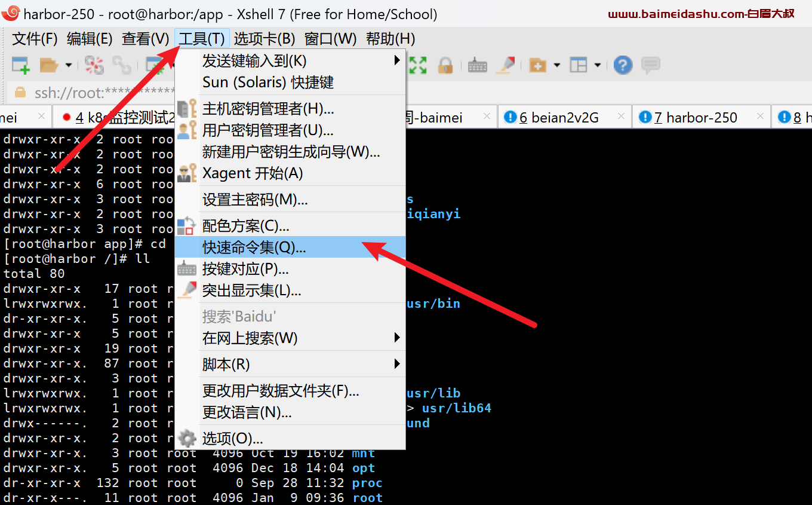Choose 设置主密码(M)... entry

coord(290,200)
